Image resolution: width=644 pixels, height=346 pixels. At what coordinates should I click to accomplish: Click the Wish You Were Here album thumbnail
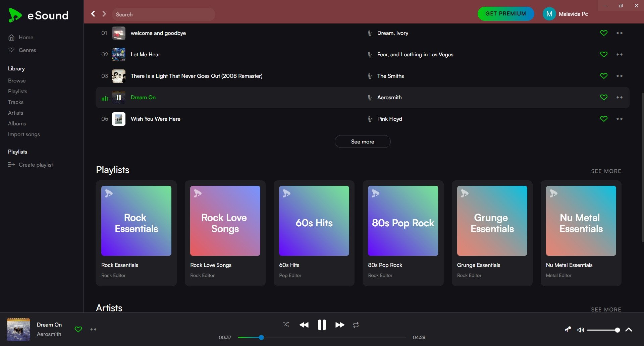coord(118,119)
